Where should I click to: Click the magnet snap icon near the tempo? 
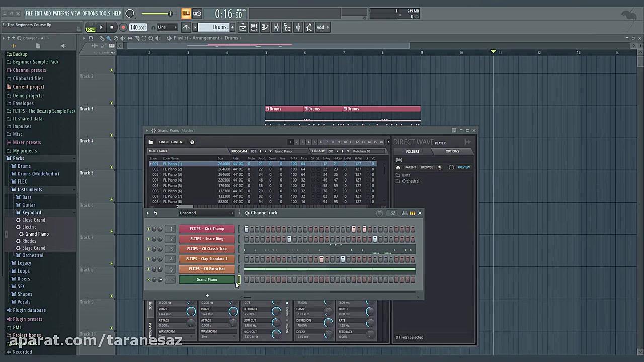click(x=153, y=27)
